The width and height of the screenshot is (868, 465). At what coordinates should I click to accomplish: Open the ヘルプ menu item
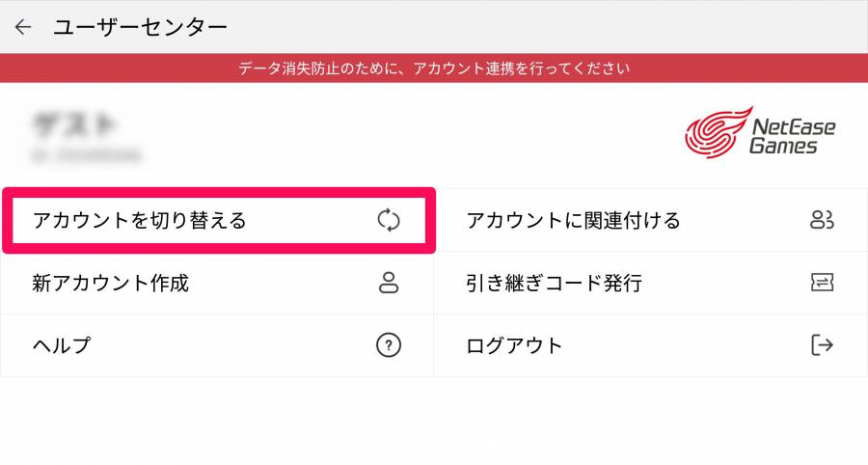click(x=217, y=345)
